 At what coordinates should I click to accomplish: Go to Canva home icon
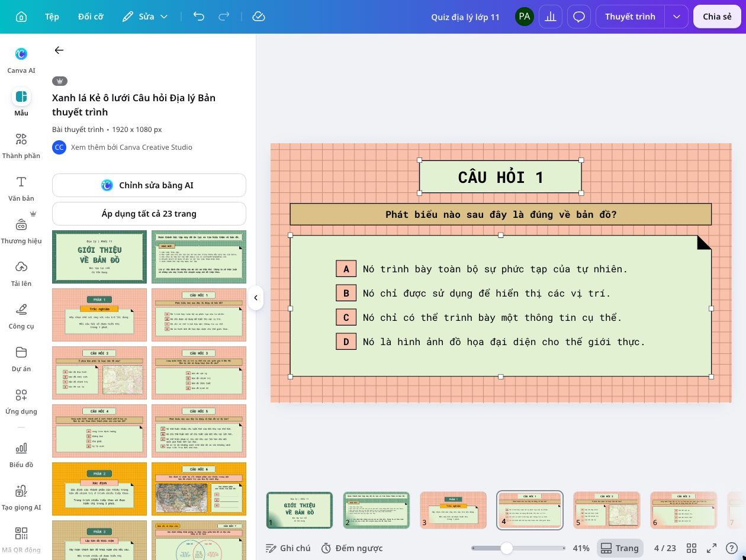21,17
